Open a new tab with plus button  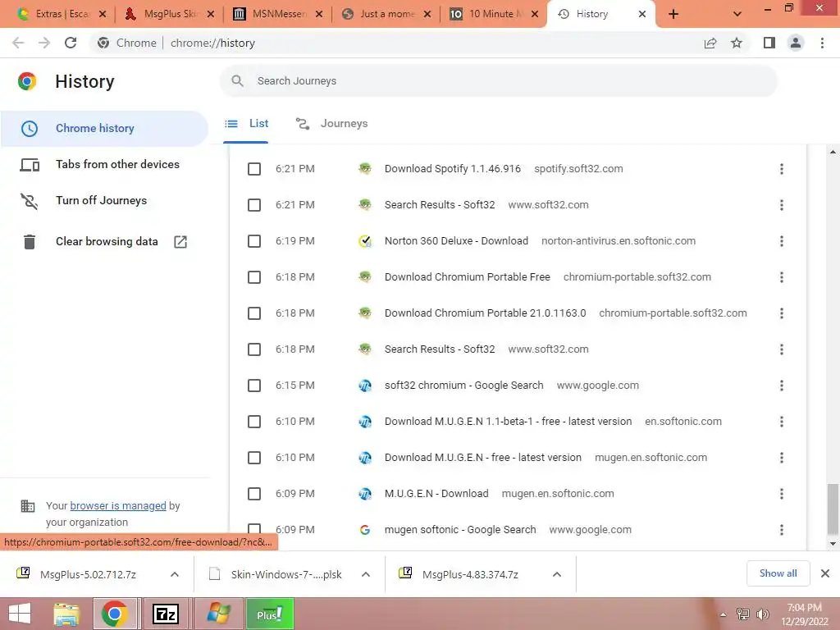673,15
